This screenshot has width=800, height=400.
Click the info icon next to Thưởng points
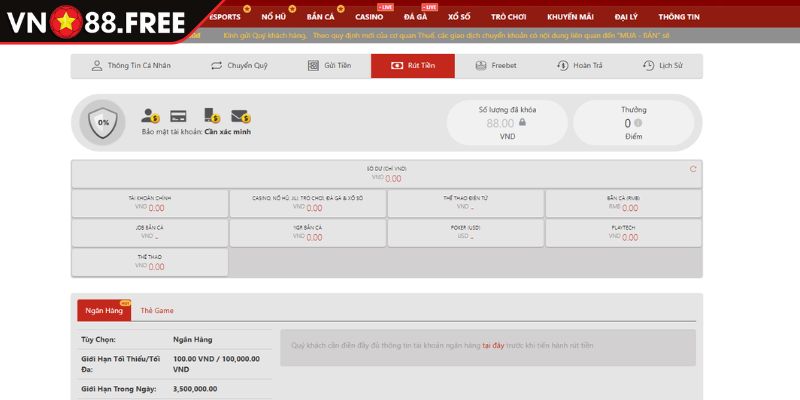[638, 123]
